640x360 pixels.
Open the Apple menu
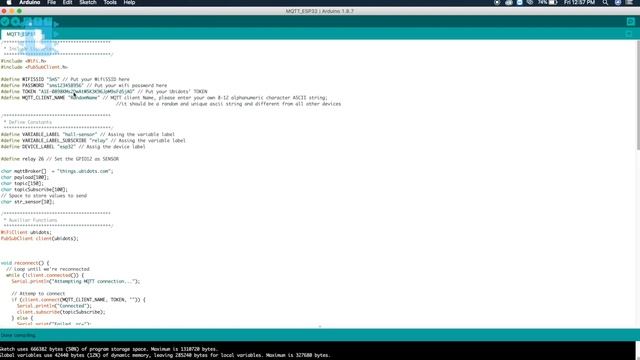point(9,2)
